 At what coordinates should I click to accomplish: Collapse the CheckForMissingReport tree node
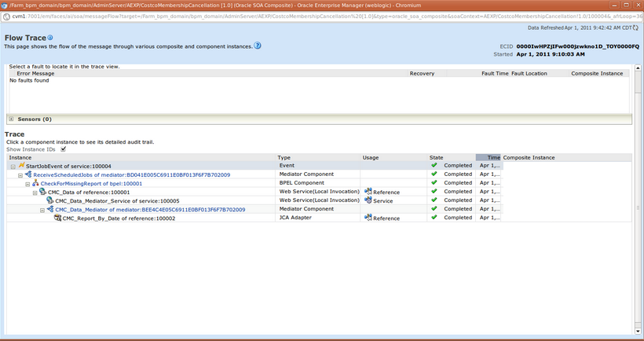pos(28,184)
